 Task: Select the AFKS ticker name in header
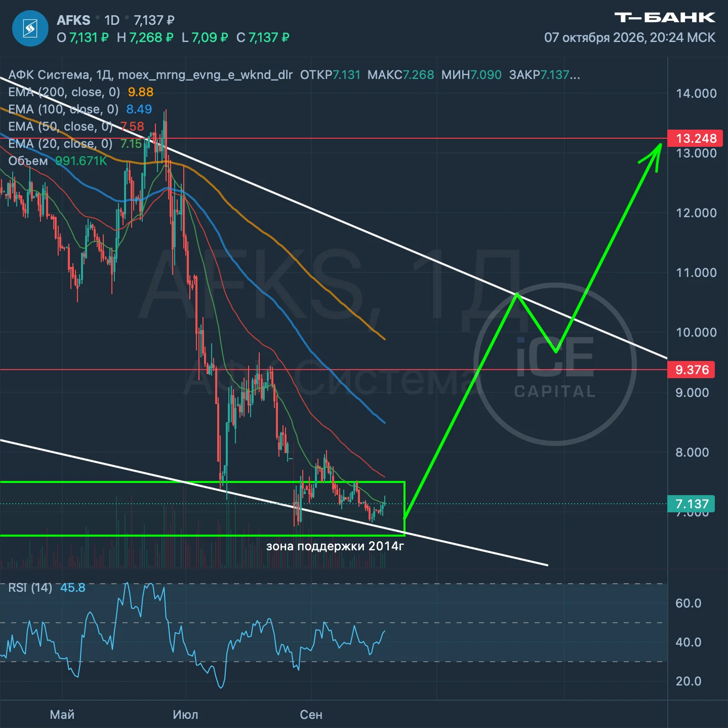coord(73,20)
